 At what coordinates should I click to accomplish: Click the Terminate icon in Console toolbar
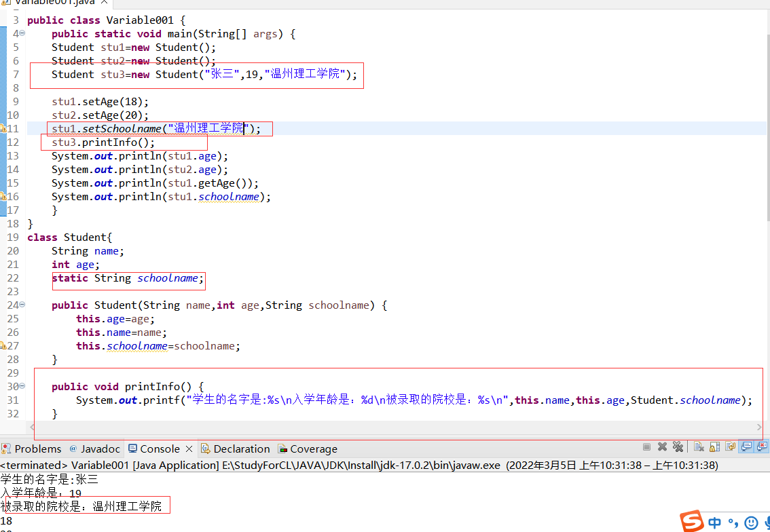[x=646, y=446]
